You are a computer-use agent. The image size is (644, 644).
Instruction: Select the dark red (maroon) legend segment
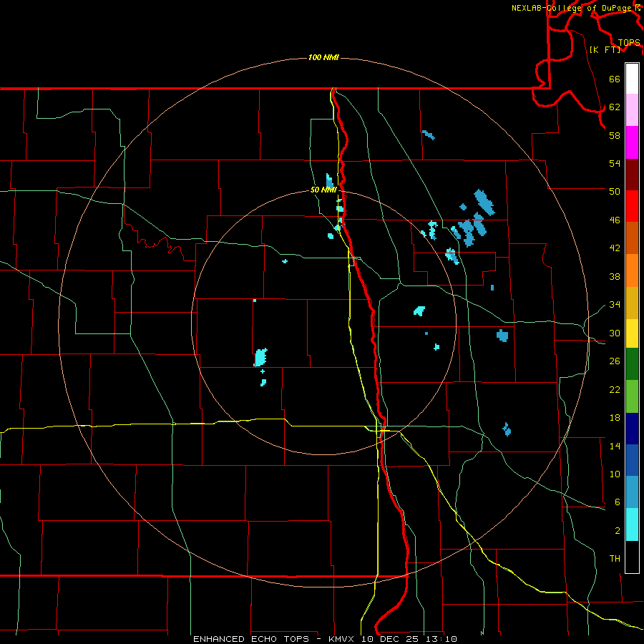(632, 175)
